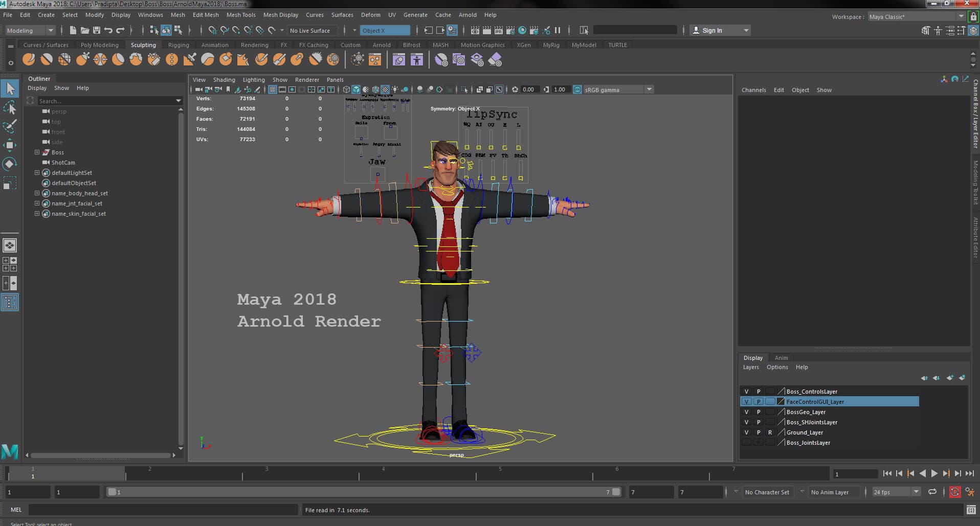Open the Workspace Maya Classic dropdown
980x526 pixels.
[916, 16]
